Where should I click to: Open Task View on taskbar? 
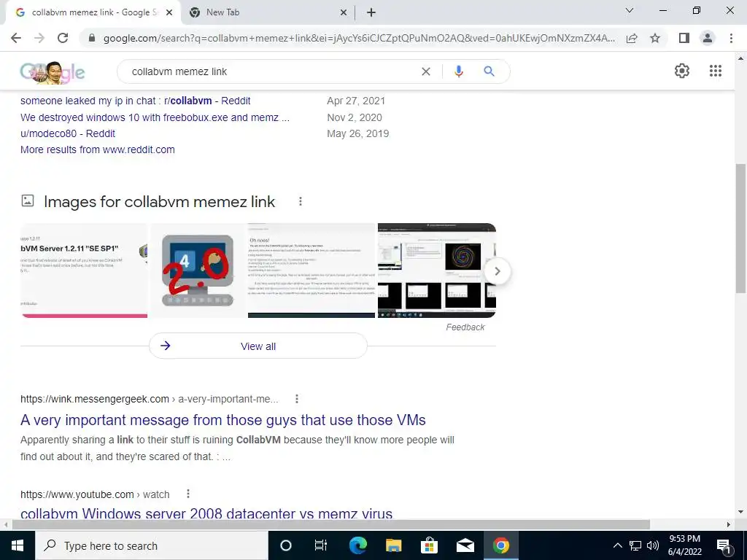[321, 545]
